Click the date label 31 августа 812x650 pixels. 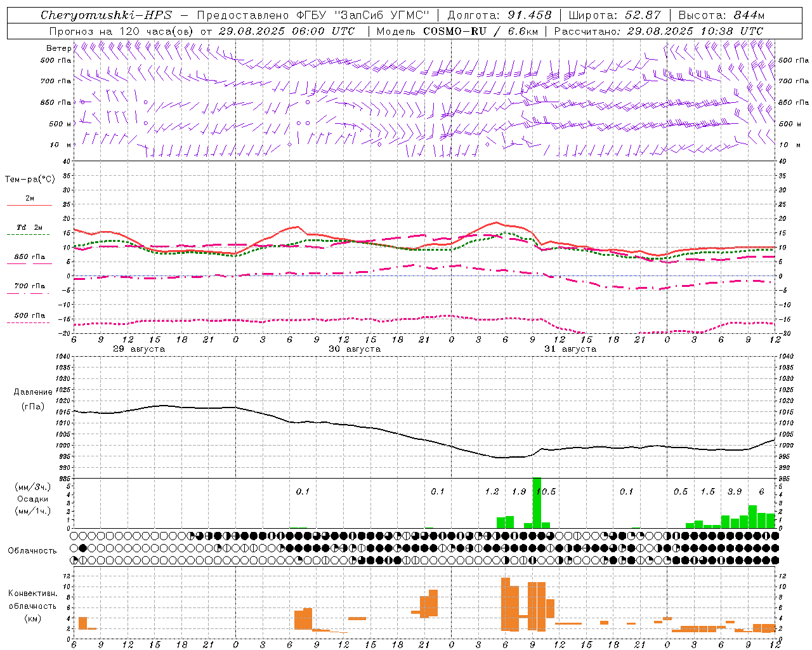pos(570,349)
